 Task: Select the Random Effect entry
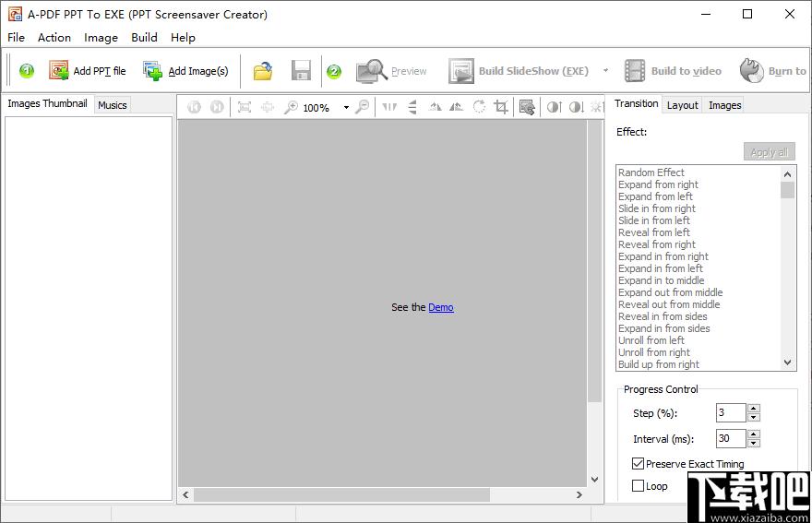651,172
